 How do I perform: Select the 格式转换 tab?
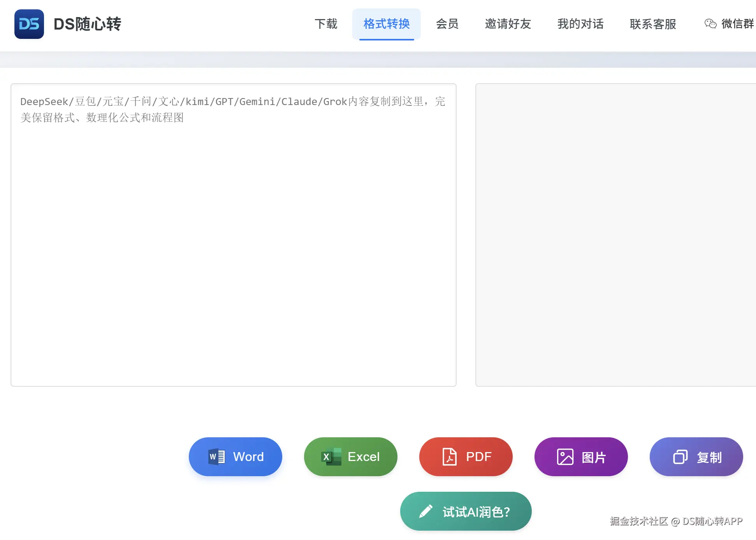pyautogui.click(x=386, y=24)
